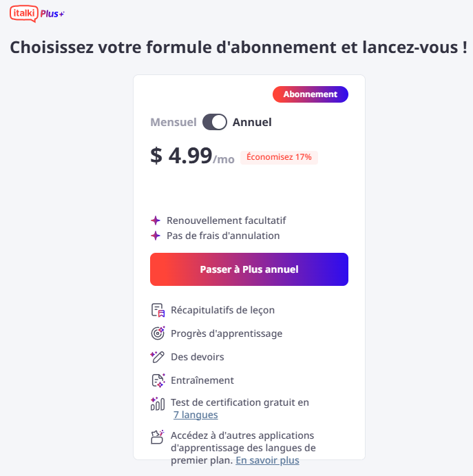
Task: Click the Passer à Plus annuel button
Action: click(249, 269)
